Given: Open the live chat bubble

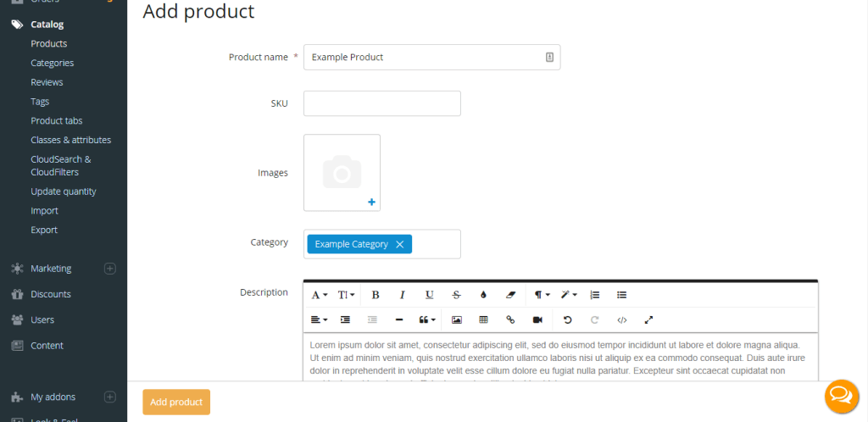Looking at the screenshot, I should coord(842,396).
